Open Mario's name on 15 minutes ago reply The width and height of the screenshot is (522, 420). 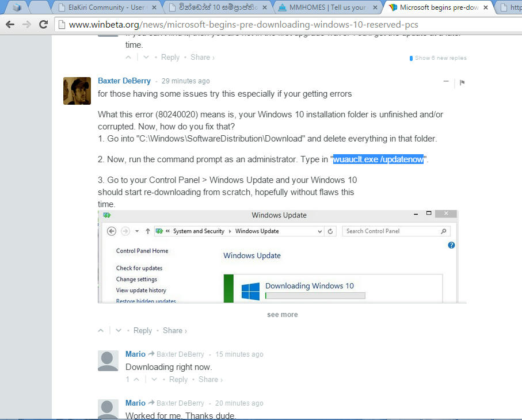pos(135,354)
